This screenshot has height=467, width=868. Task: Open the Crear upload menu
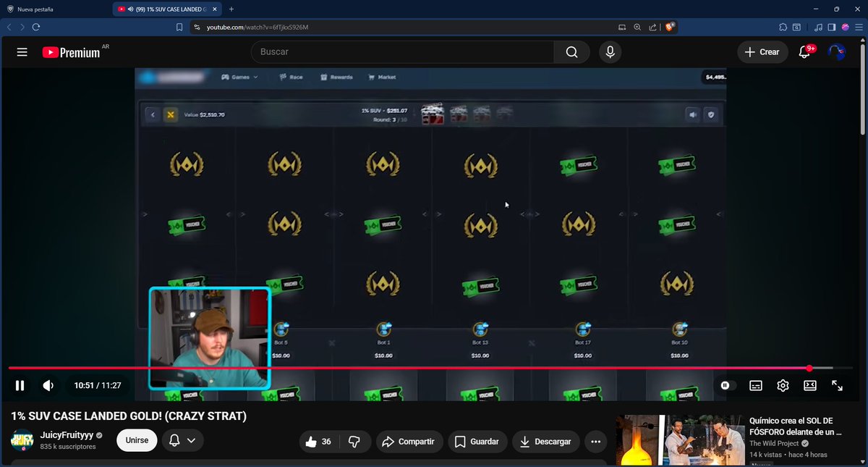tap(762, 52)
